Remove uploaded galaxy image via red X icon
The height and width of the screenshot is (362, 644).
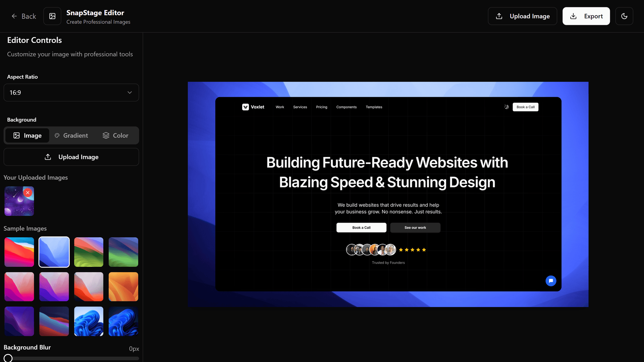tap(28, 192)
